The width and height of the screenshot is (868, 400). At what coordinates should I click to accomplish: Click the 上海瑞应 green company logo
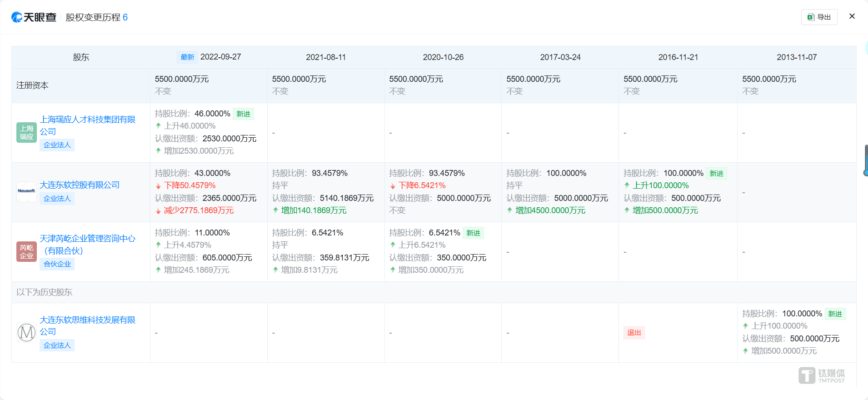pyautogui.click(x=26, y=132)
